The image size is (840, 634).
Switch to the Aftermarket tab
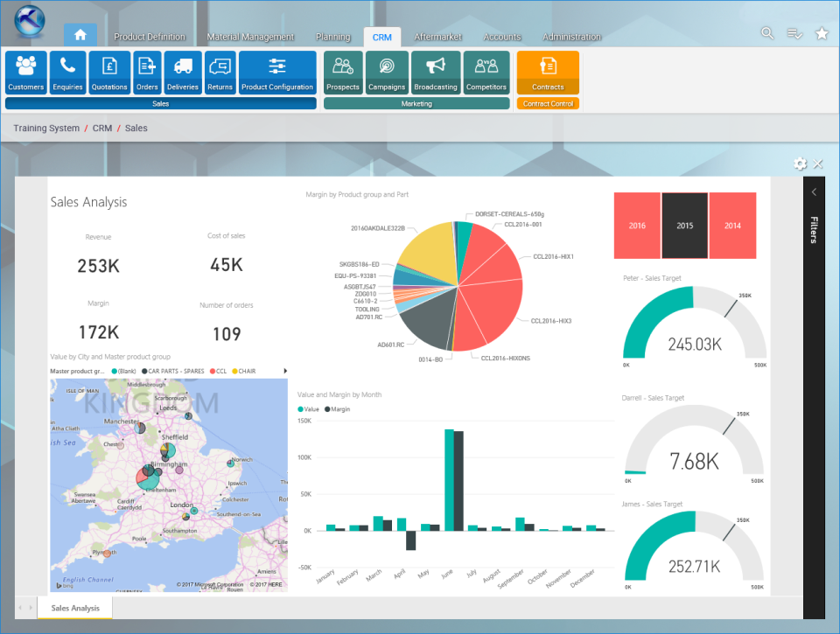[x=437, y=37]
